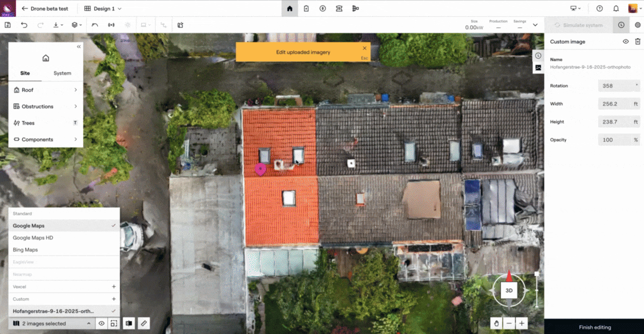
Task: Select the pan hand tool
Action: tap(496, 323)
